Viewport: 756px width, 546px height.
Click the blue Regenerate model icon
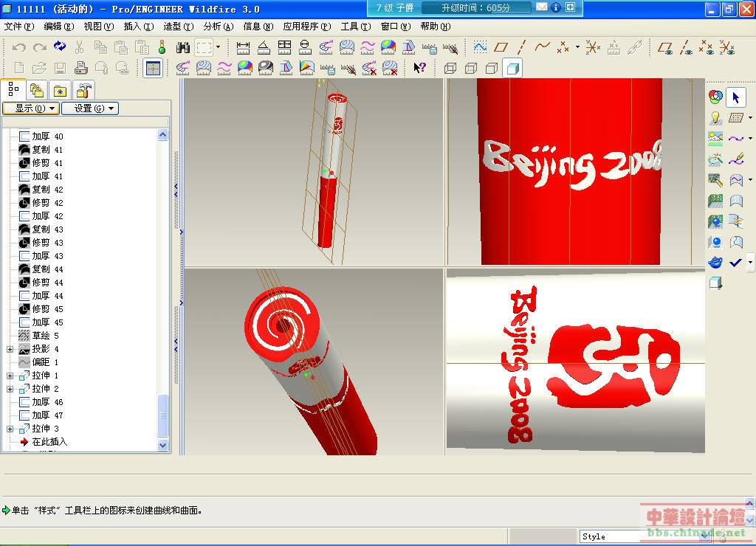[60, 46]
